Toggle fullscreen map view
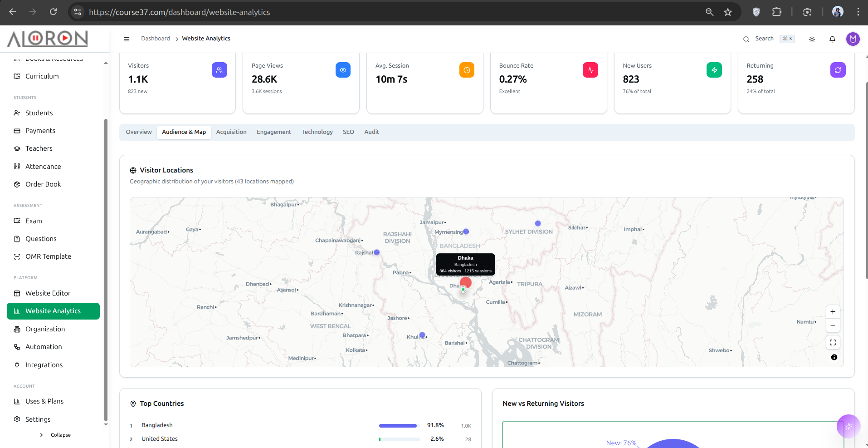This screenshot has height=448, width=868. 833,343
